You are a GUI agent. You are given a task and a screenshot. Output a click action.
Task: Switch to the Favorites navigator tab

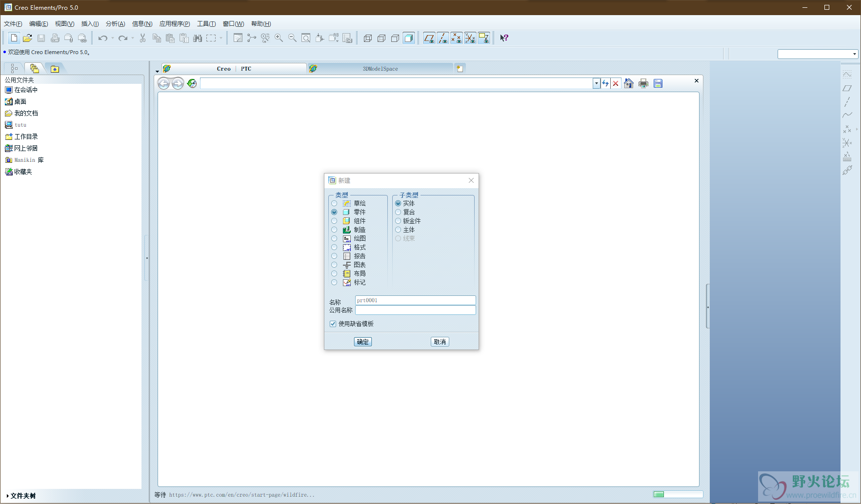55,69
